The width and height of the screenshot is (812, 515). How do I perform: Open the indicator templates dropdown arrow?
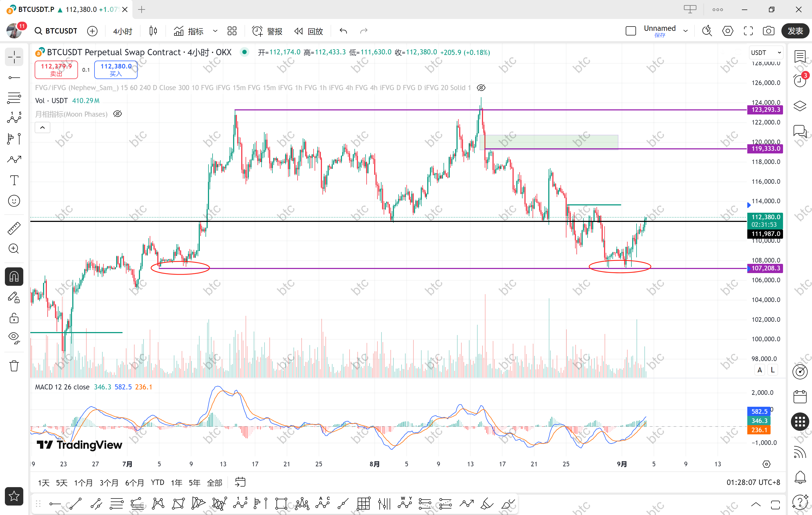[215, 31]
